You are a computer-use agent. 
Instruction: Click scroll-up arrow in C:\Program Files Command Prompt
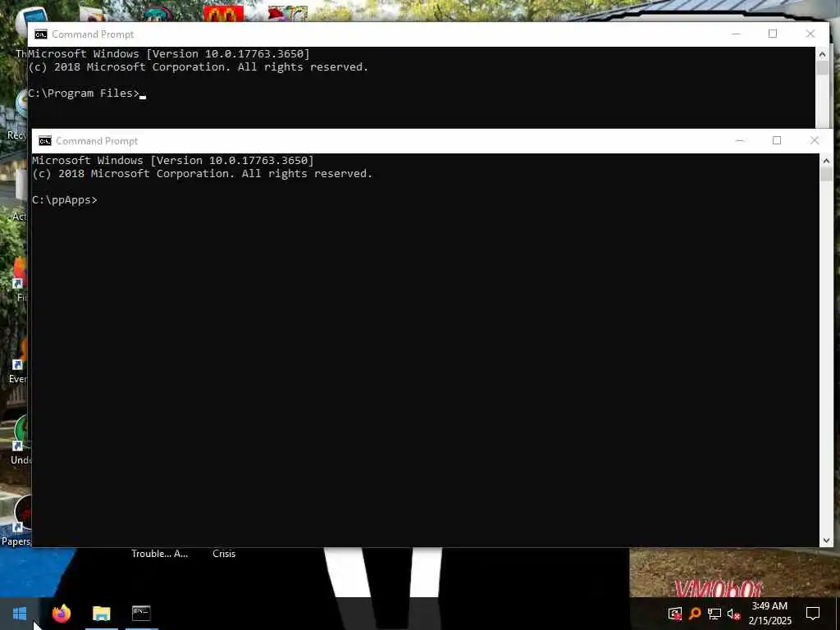[822, 54]
